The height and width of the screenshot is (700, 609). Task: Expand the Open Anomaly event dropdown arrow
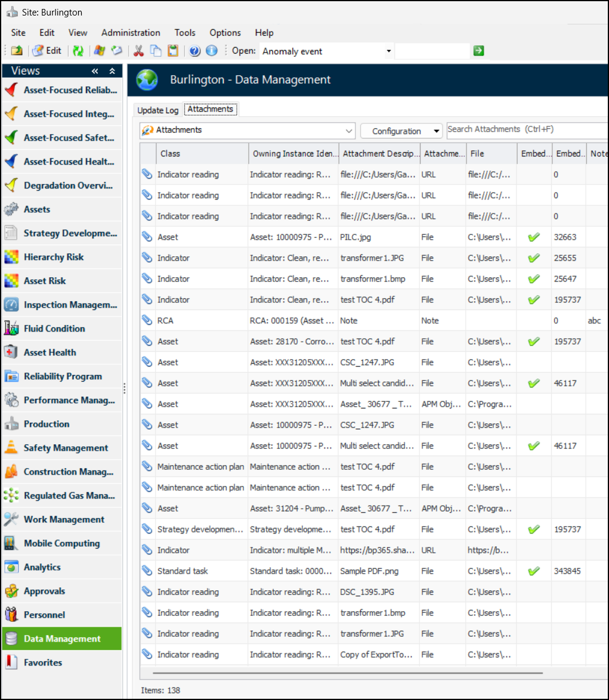point(388,51)
